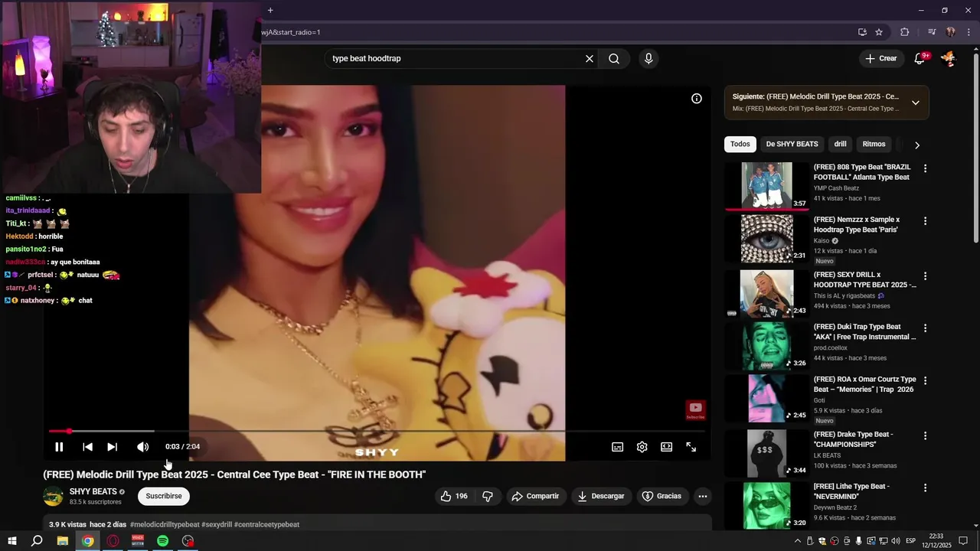Open options for Drake Type Beat video
The height and width of the screenshot is (551, 980).
click(x=925, y=435)
